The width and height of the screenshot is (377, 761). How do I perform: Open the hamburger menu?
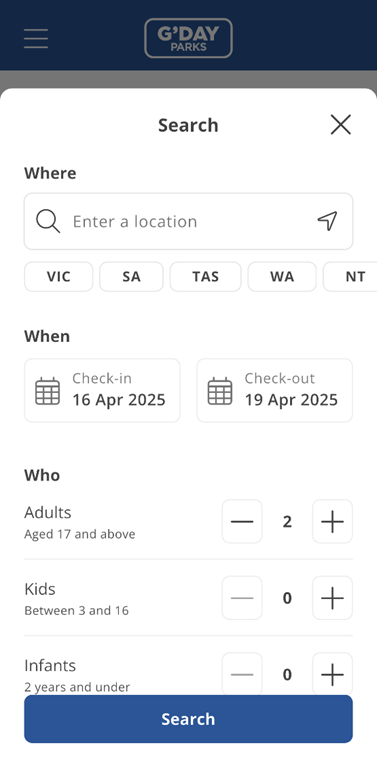tap(36, 38)
